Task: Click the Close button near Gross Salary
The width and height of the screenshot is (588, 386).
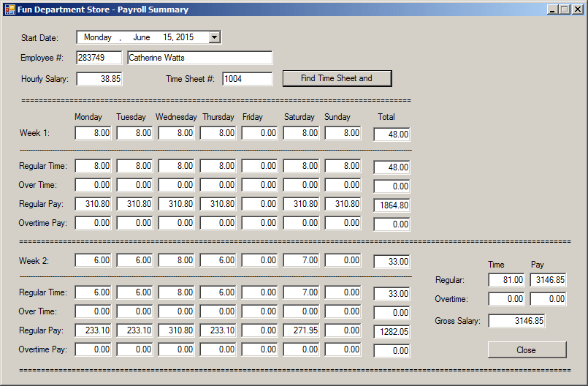Action: [527, 350]
